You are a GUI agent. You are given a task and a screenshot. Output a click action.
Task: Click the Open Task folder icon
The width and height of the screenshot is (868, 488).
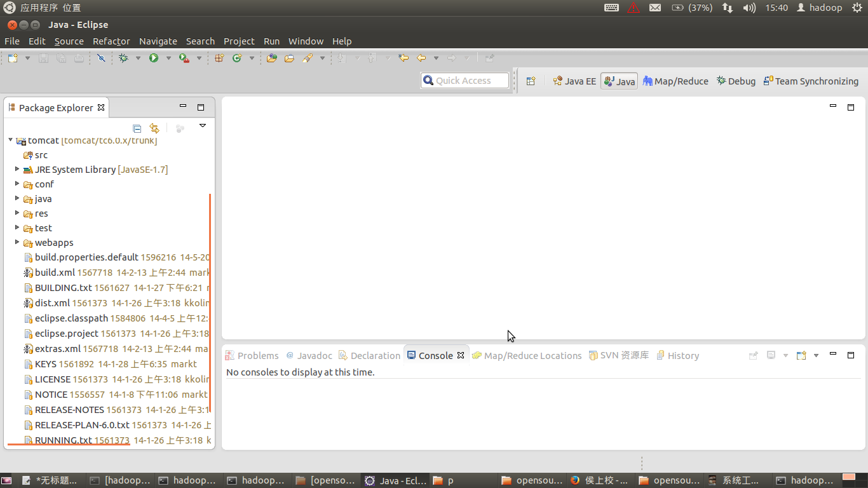(x=290, y=58)
